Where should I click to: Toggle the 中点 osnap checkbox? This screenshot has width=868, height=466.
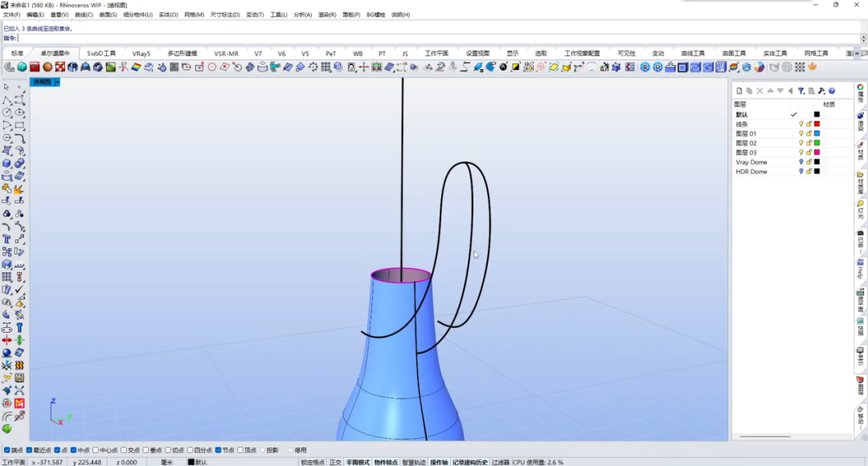click(x=74, y=450)
